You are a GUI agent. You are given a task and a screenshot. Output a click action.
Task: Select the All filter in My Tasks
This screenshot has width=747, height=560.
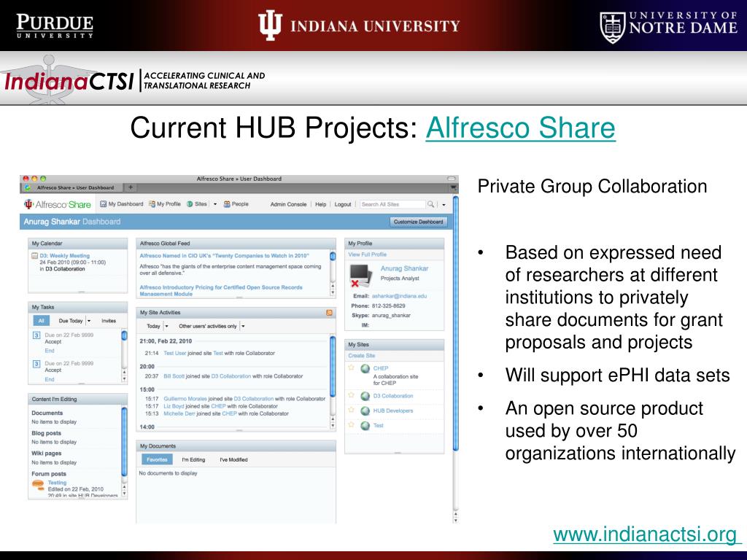coord(41,321)
